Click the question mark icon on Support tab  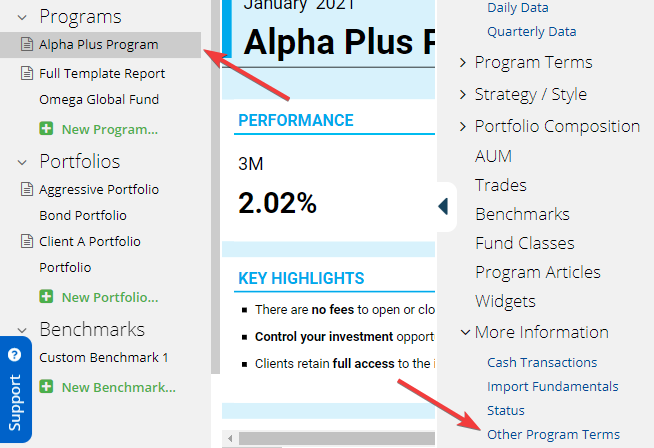tap(15, 355)
